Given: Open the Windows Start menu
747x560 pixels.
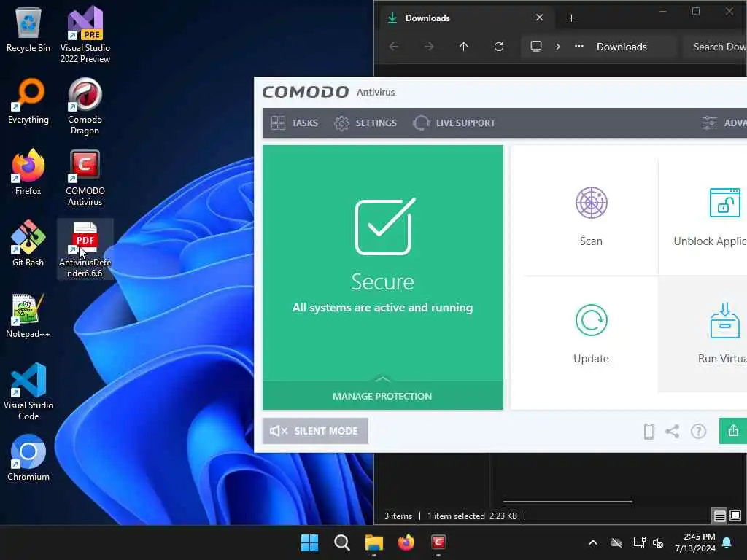Looking at the screenshot, I should pyautogui.click(x=309, y=542).
